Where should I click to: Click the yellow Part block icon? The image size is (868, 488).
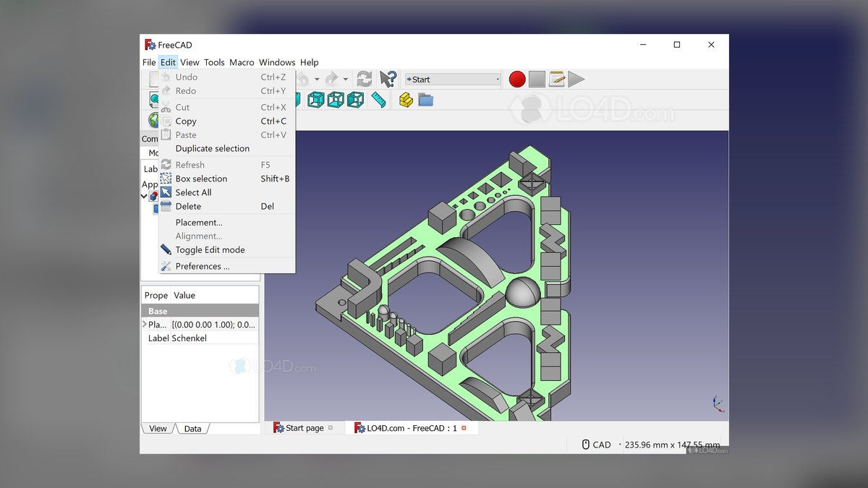[406, 100]
